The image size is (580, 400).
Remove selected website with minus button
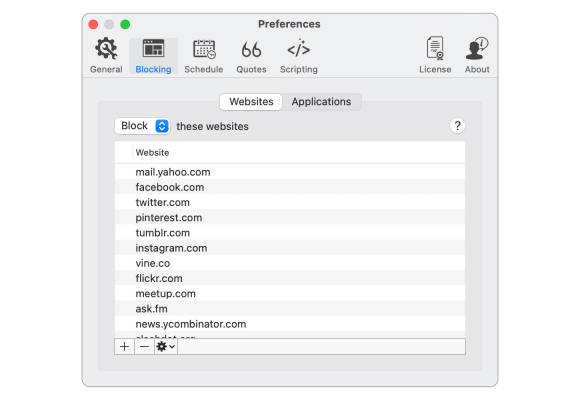pos(144,347)
